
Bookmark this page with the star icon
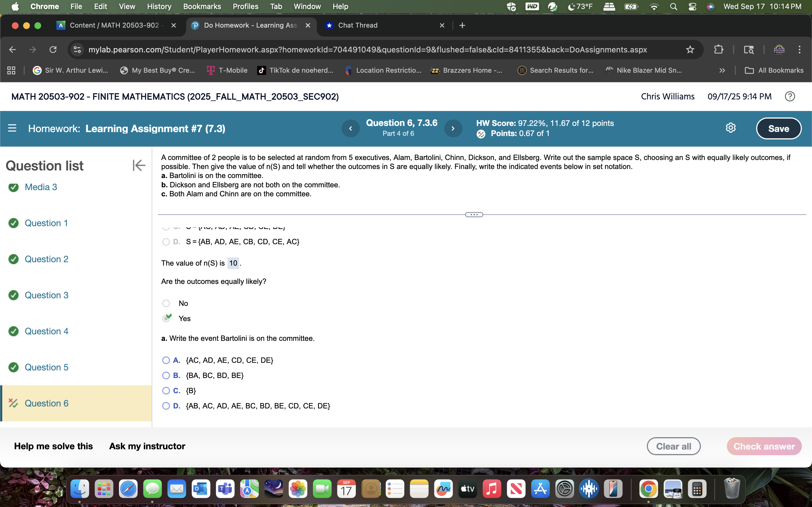[690, 49]
